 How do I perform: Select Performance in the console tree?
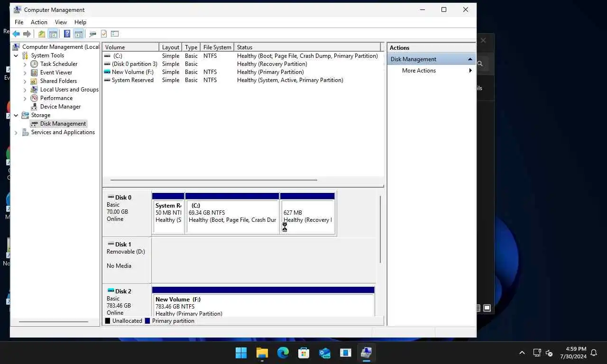[56, 98]
